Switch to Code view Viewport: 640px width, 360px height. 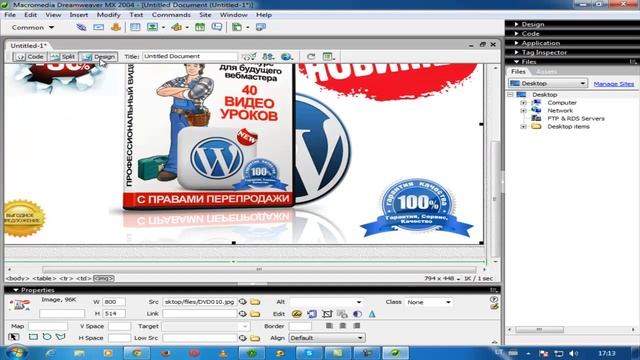[29, 57]
